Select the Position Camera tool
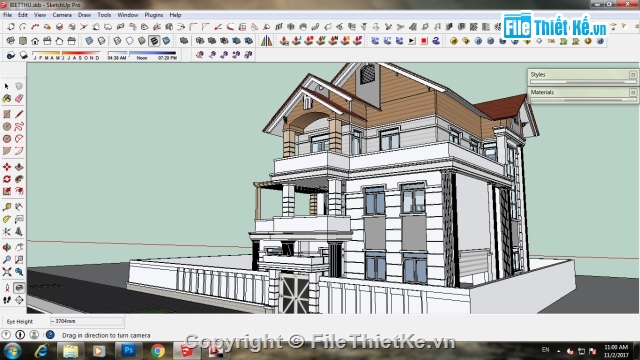This screenshot has height=360, width=640. click(x=7, y=288)
